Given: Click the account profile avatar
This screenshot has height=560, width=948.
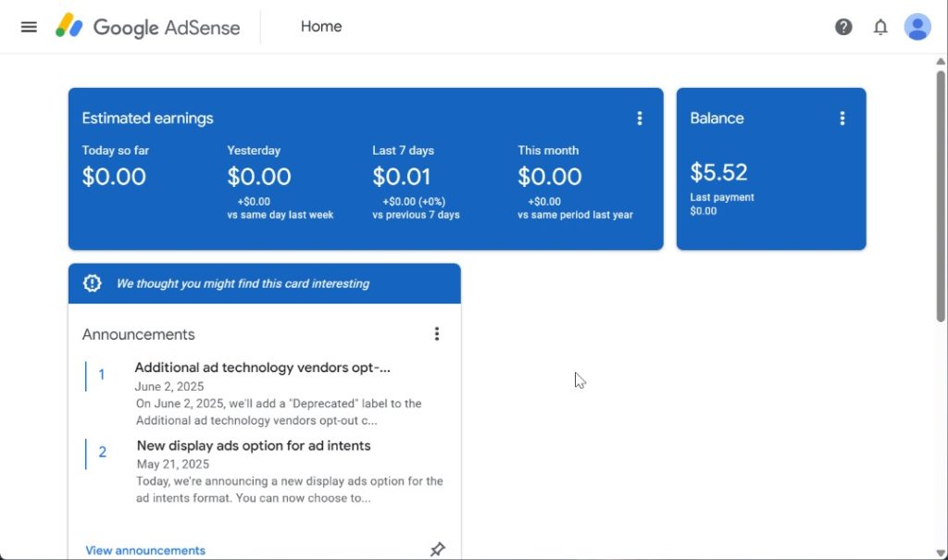Looking at the screenshot, I should pyautogui.click(x=917, y=27).
